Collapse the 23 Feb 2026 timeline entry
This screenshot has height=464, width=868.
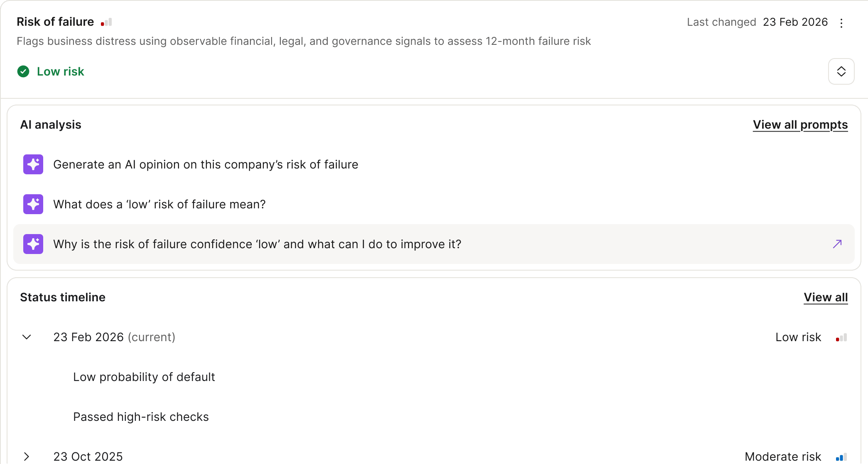[27, 337]
